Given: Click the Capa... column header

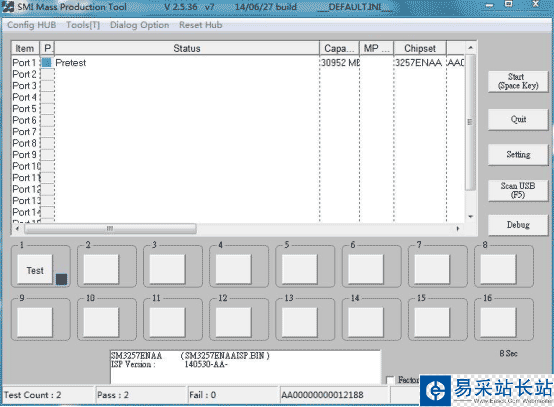Looking at the screenshot, I should tap(339, 48).
